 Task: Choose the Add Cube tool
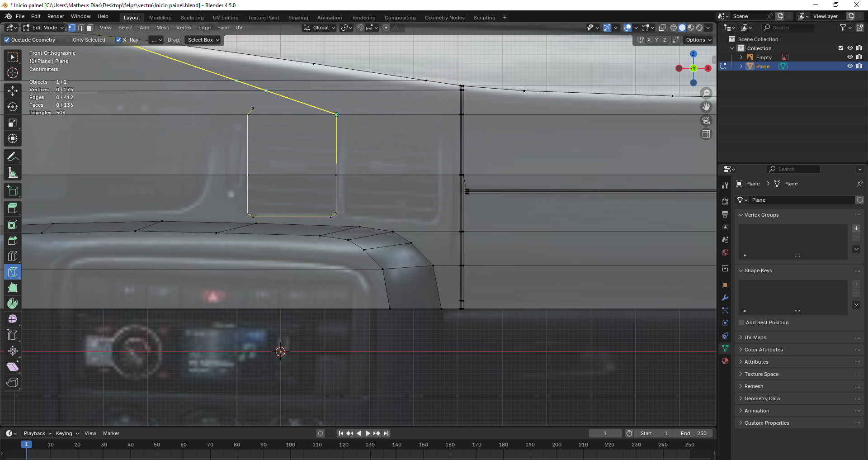[x=13, y=191]
